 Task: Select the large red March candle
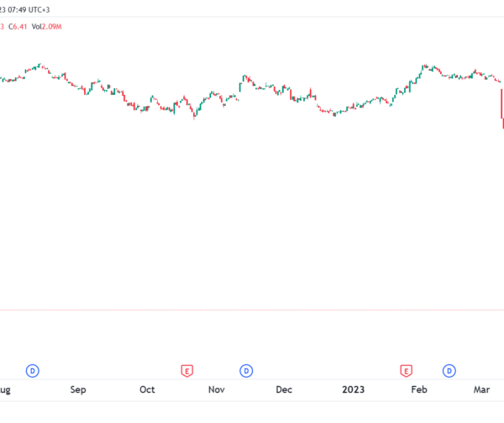[502, 104]
